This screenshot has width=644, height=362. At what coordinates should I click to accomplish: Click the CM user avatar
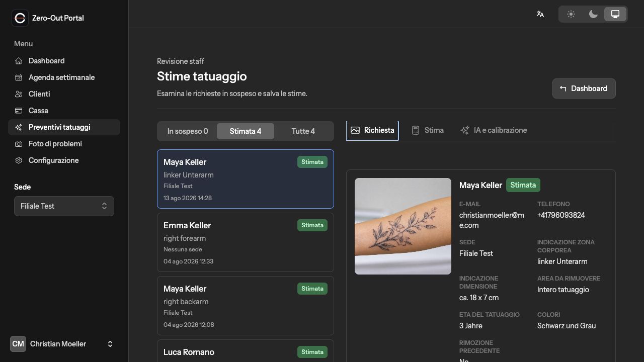pyautogui.click(x=18, y=344)
